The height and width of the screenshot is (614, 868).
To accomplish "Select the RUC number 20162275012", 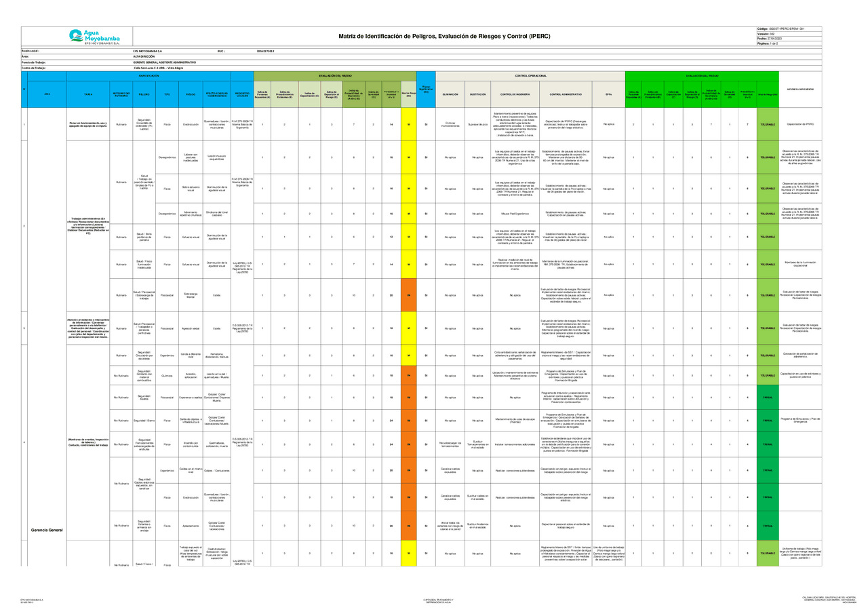I will point(264,50).
